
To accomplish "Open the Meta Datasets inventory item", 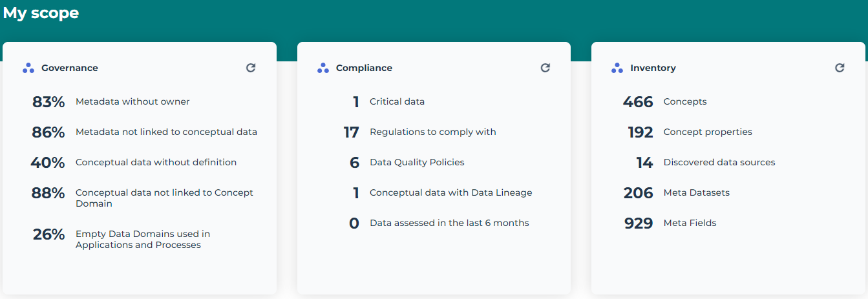I will [x=696, y=193].
